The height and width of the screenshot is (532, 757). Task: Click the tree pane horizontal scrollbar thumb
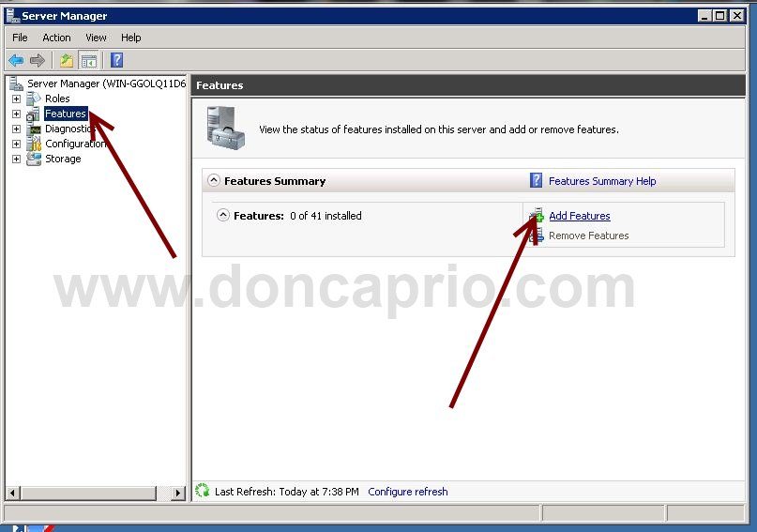point(88,493)
